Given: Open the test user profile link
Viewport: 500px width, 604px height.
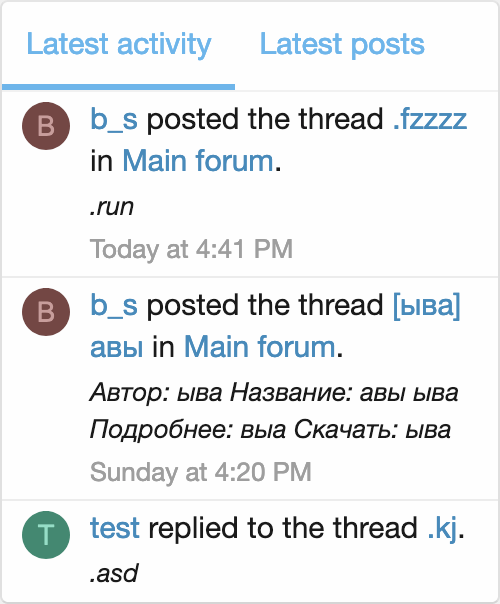Looking at the screenshot, I should click(x=115, y=528).
